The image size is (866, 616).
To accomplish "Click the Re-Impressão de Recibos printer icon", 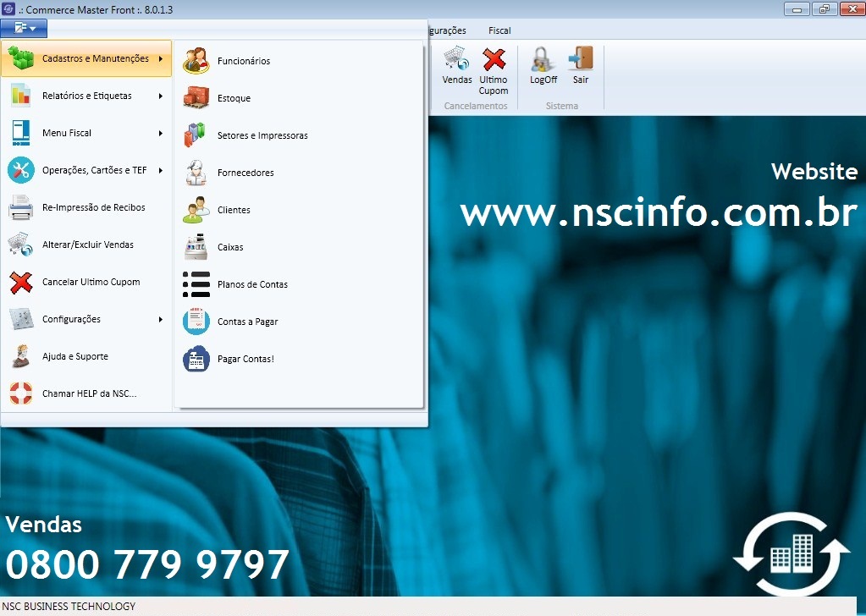I will click(x=21, y=207).
